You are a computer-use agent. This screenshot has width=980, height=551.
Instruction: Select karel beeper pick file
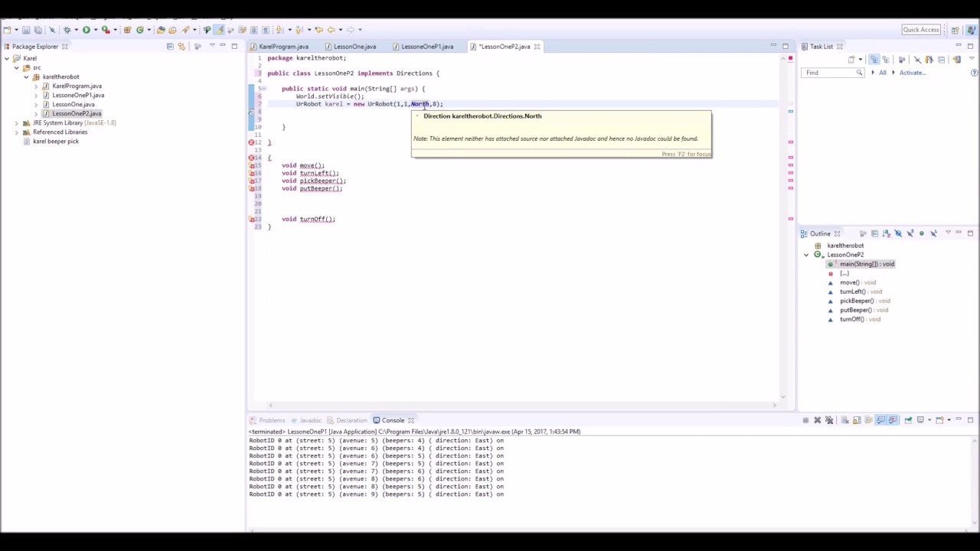tap(55, 141)
